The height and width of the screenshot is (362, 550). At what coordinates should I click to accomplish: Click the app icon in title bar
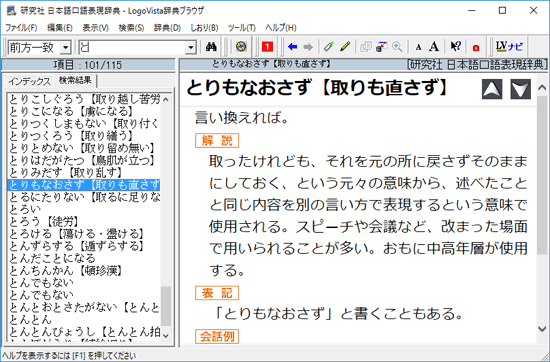pos(12,11)
